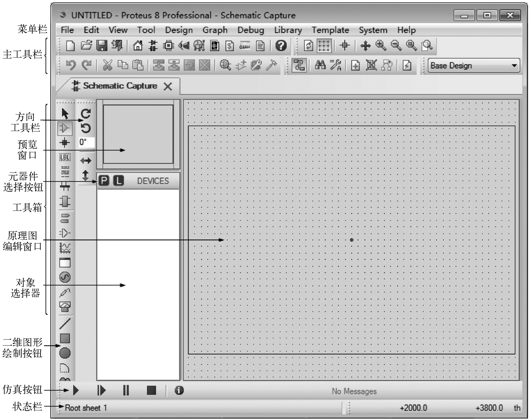Open the Bill of Materials dollar icon
529x420 pixels.
(230, 45)
